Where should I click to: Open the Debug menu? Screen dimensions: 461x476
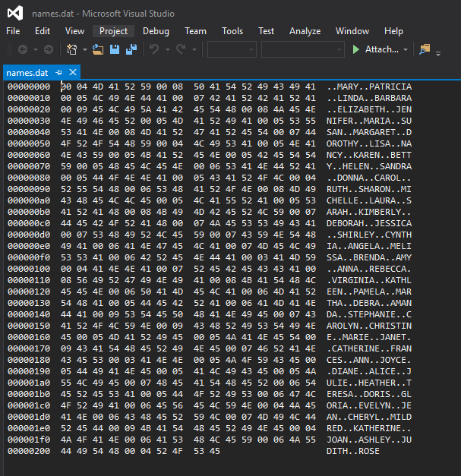(156, 31)
